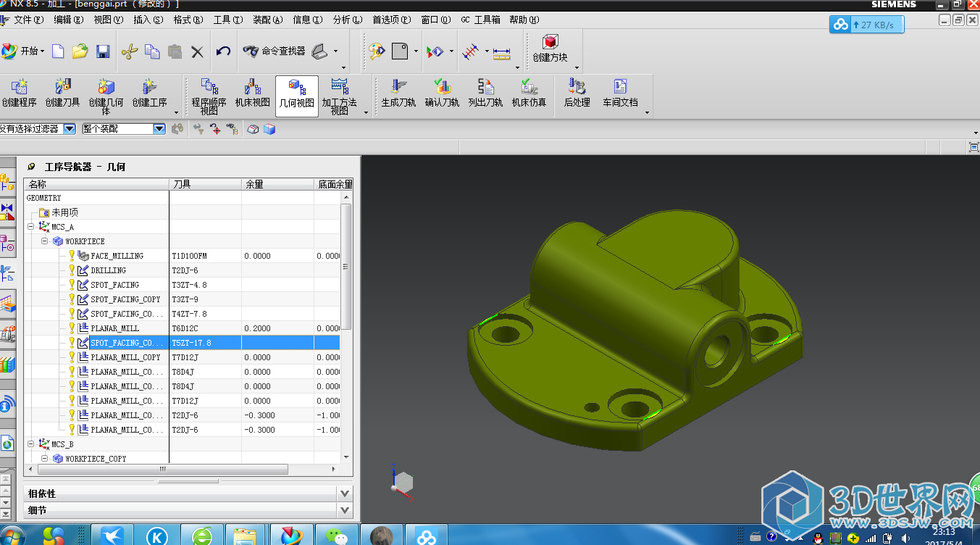Click the 创建刀具 create tool icon
This screenshot has width=980, height=545.
click(x=63, y=93)
